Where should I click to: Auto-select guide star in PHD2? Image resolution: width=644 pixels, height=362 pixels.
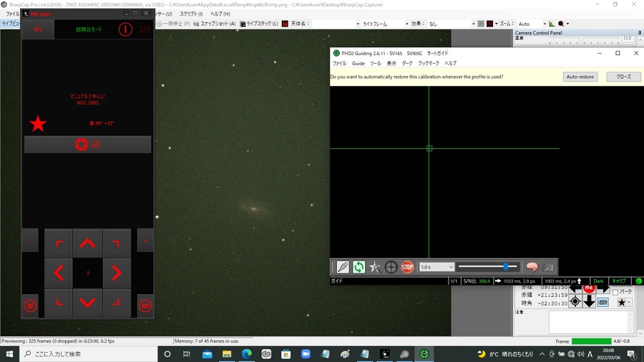tap(374, 267)
